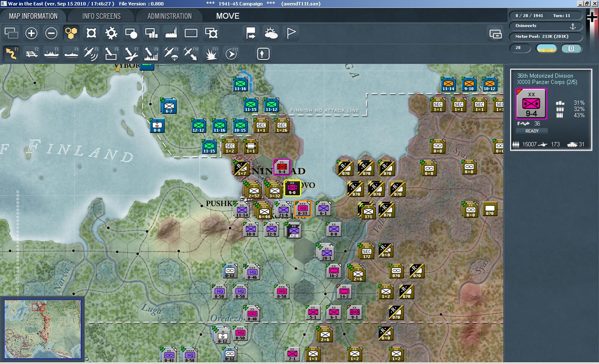Click the XXXXI Panzer Corps link
599x364 pixels.
(547, 82)
